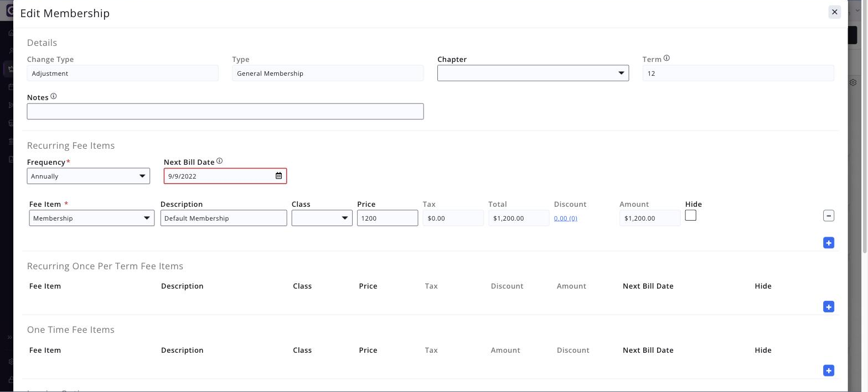The height and width of the screenshot is (392, 868).
Task: Click the Total field in Recurring Fee Items
Action: click(519, 218)
